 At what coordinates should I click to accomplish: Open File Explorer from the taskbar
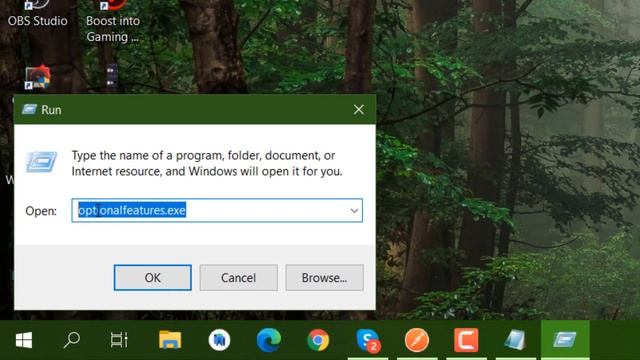[x=170, y=340]
